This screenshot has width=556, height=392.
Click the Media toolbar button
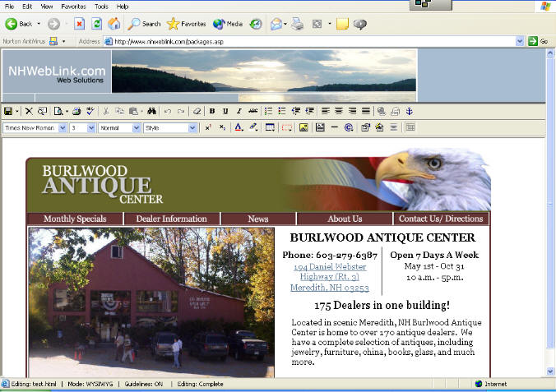click(228, 24)
